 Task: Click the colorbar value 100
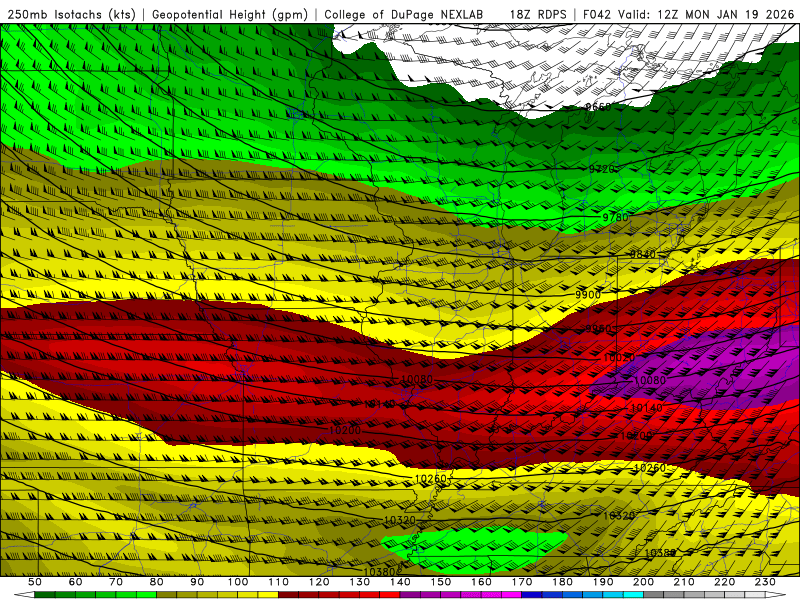(x=238, y=582)
